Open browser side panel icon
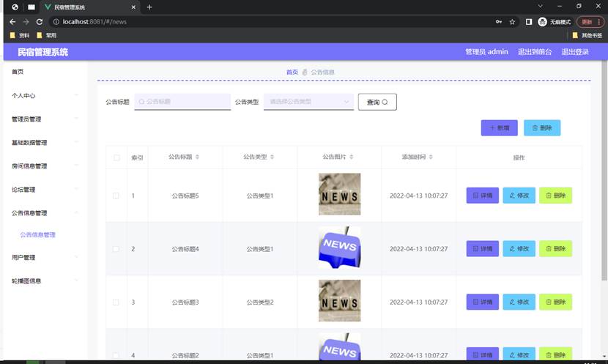 [x=528, y=22]
